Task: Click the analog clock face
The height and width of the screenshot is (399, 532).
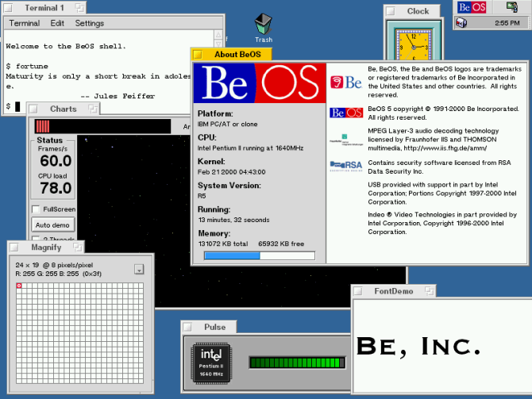Action: tap(413, 46)
